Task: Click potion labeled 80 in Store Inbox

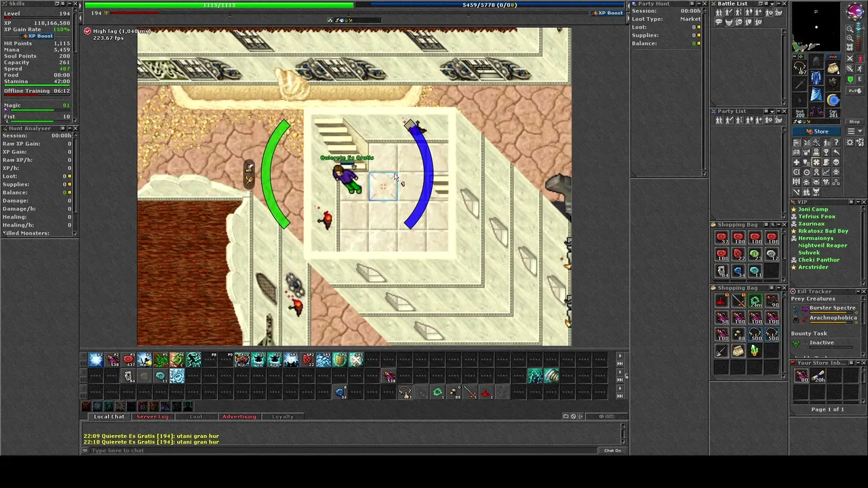Action: pos(802,376)
